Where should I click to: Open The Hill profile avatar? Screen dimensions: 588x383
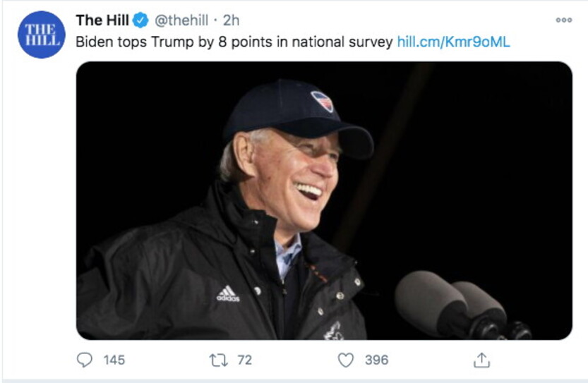coord(41,35)
